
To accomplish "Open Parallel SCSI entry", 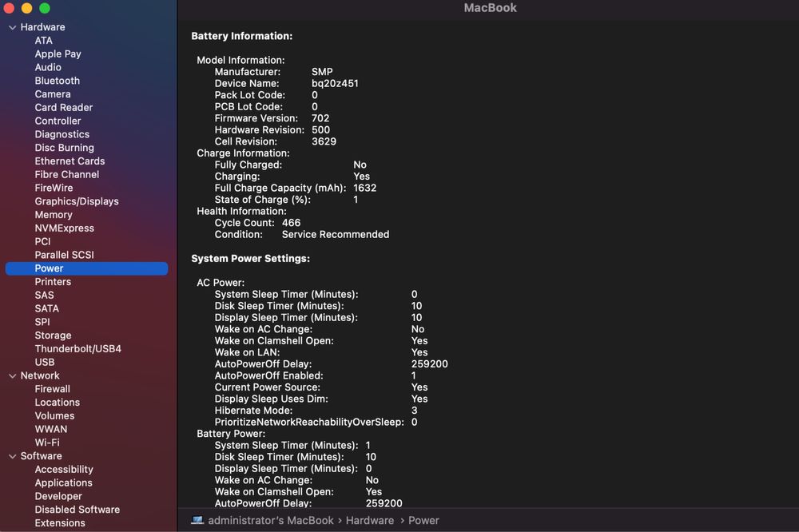I will click(64, 255).
